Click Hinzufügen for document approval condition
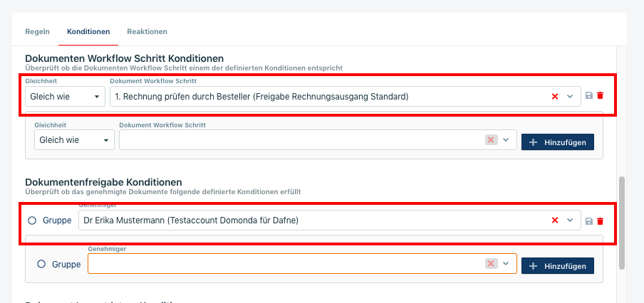Screen dimensions: 644x303 click(558, 265)
